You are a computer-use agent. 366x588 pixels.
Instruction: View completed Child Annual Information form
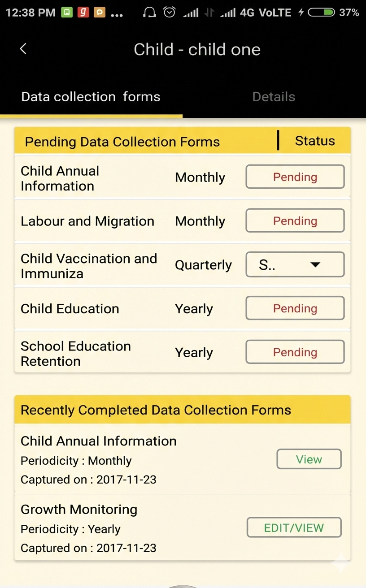pyautogui.click(x=309, y=459)
